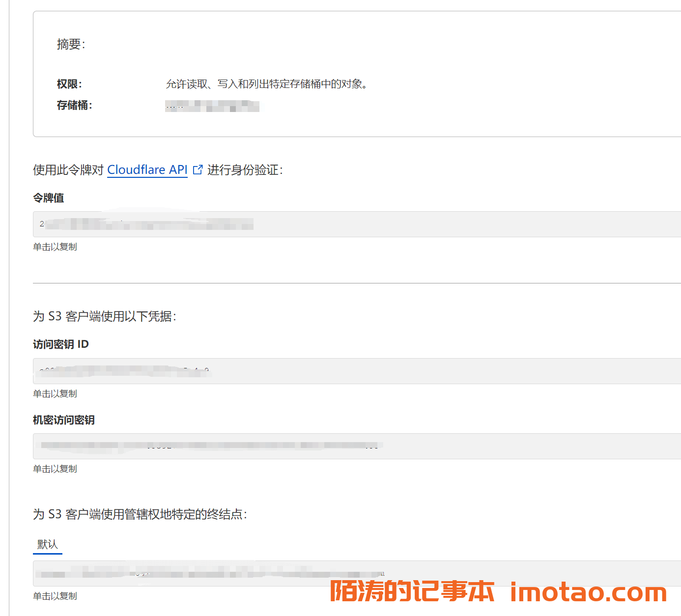Viewport: 681px width, 616px height.
Task: Click 单击以复制 below 机密访问密钥 field
Action: [55, 469]
